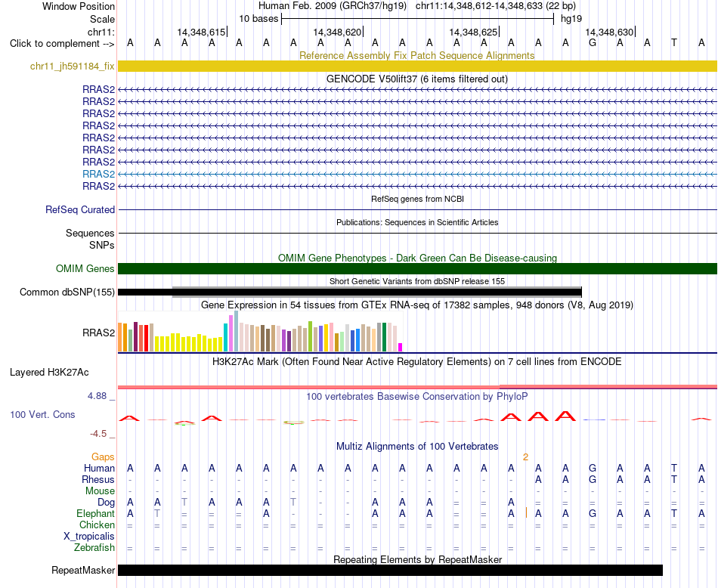718x588 pixels.
Task: Open the chr11_jh591184_fix track label
Action: (x=73, y=66)
